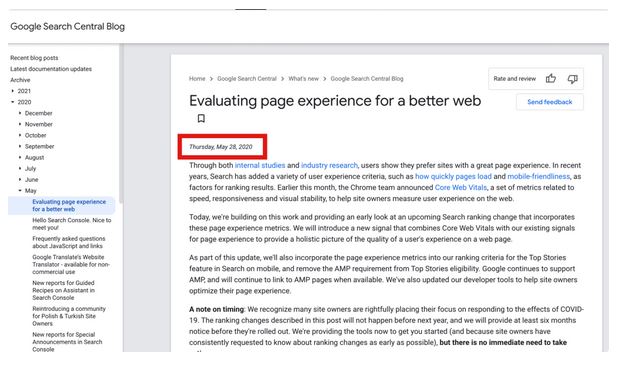Open New reports for Guided Recipes post
This screenshot has height=374, width=622.
point(63,290)
